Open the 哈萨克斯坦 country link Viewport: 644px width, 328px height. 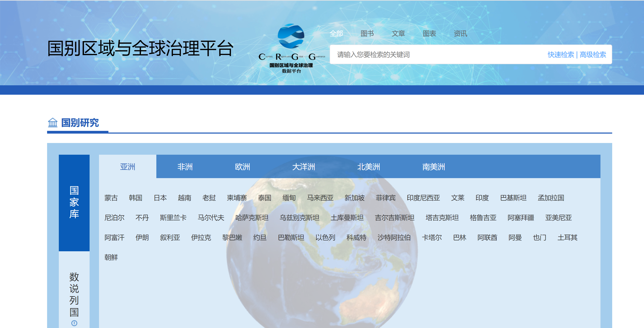click(252, 218)
